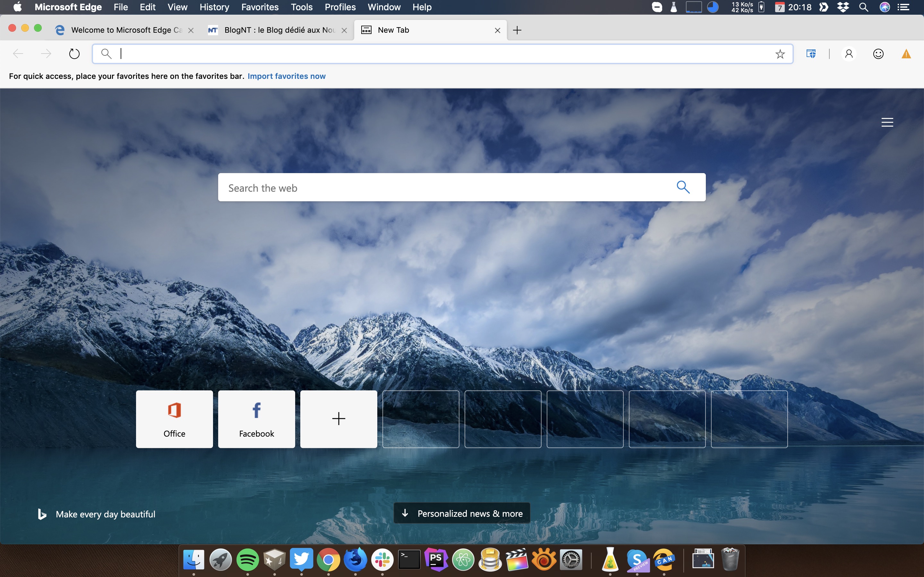
Task: Click the orange warning triangle icon
Action: 906,54
